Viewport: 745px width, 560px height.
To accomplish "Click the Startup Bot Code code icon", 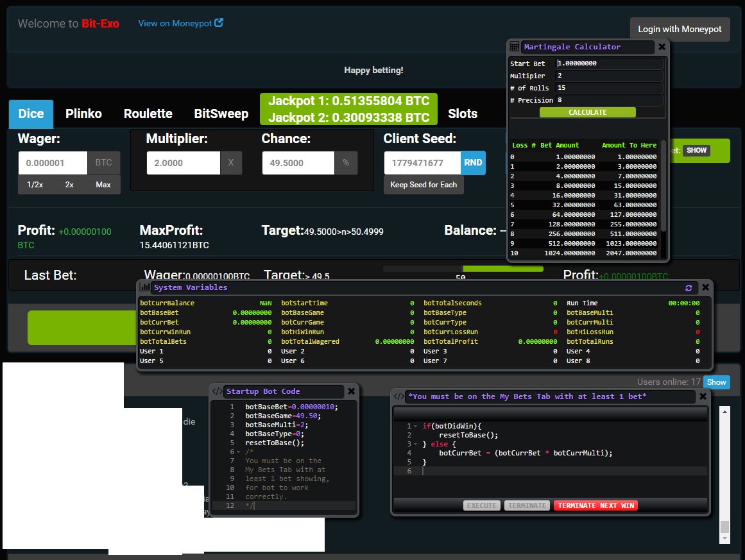I will 217,391.
